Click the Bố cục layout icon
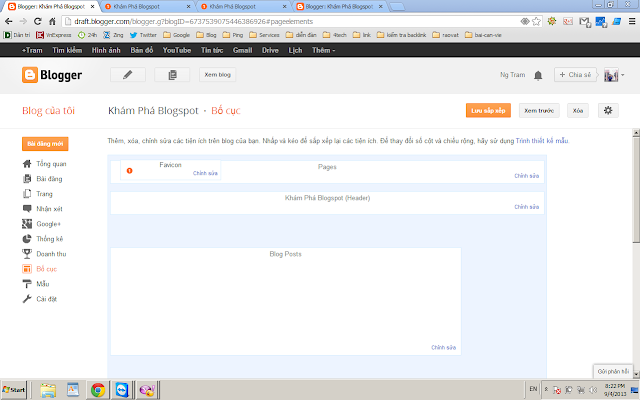The height and width of the screenshot is (400, 640). (27, 269)
